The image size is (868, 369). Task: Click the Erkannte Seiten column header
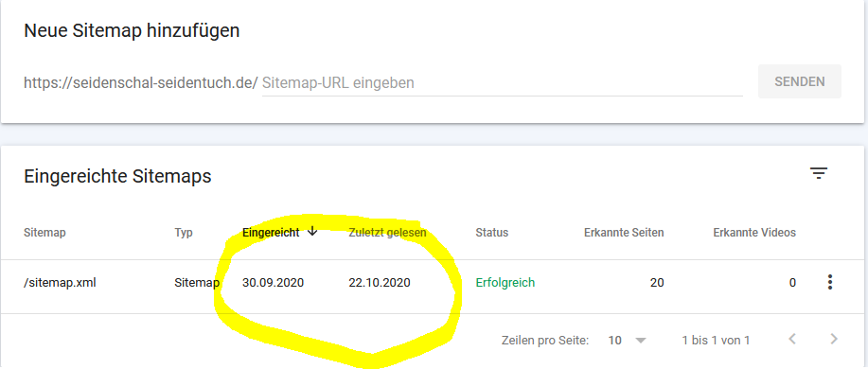624,233
